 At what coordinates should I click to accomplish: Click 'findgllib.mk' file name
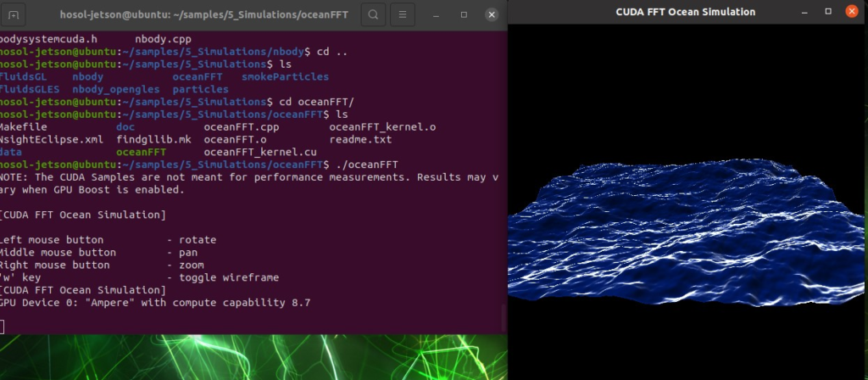154,140
